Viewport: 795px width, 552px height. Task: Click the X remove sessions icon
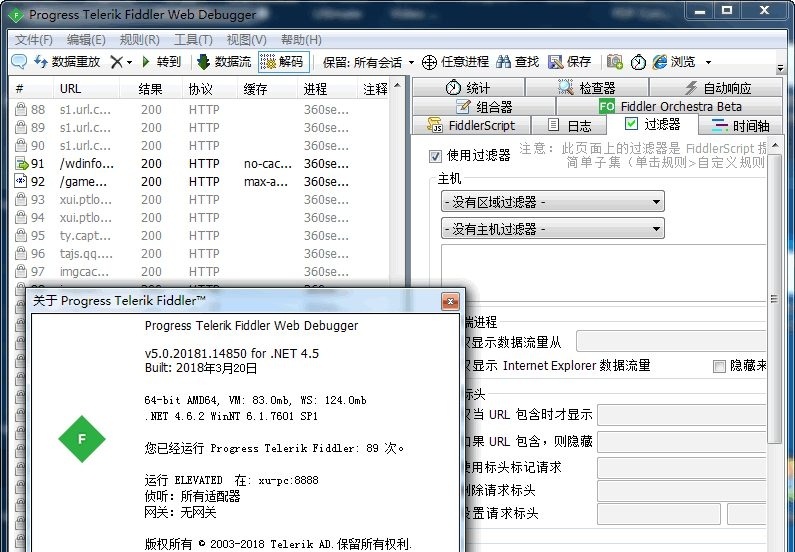[x=116, y=62]
